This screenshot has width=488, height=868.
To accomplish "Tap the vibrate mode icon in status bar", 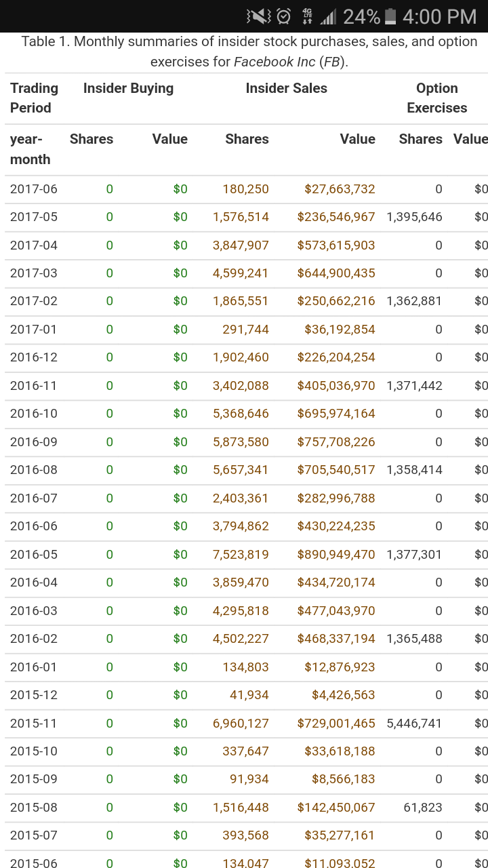I will click(258, 16).
